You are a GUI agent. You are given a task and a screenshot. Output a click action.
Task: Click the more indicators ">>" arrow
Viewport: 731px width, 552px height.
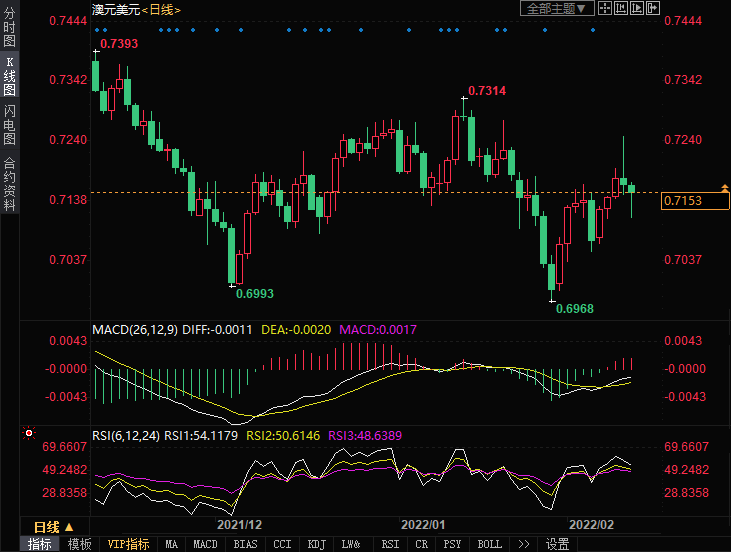(522, 544)
